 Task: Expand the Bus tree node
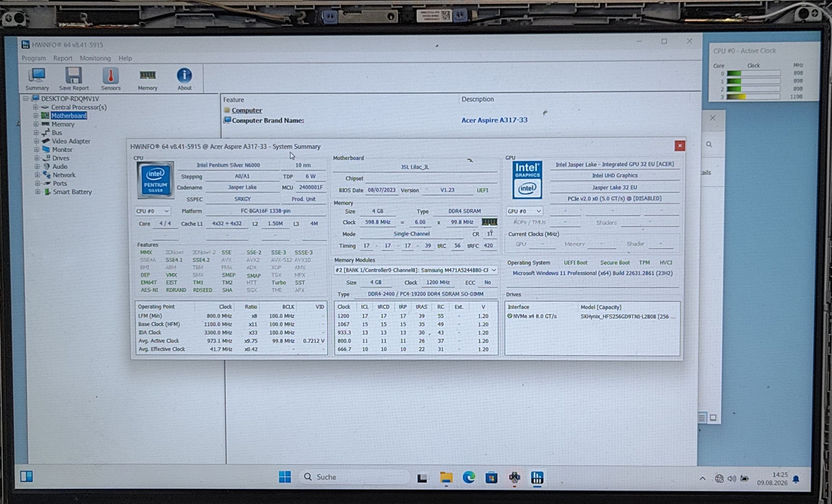(x=36, y=133)
